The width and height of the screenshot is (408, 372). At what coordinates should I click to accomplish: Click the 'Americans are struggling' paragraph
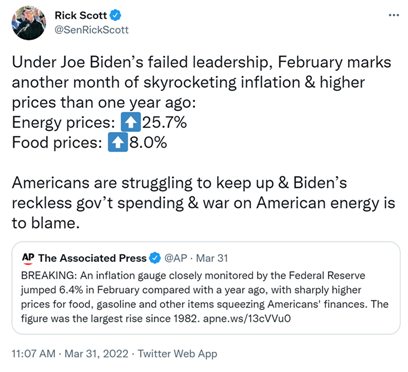tap(203, 203)
